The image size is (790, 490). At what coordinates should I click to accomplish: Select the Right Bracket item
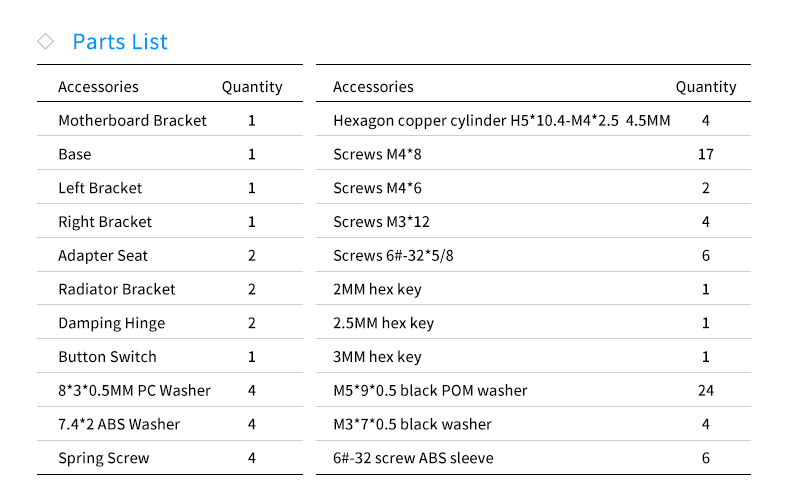click(105, 222)
